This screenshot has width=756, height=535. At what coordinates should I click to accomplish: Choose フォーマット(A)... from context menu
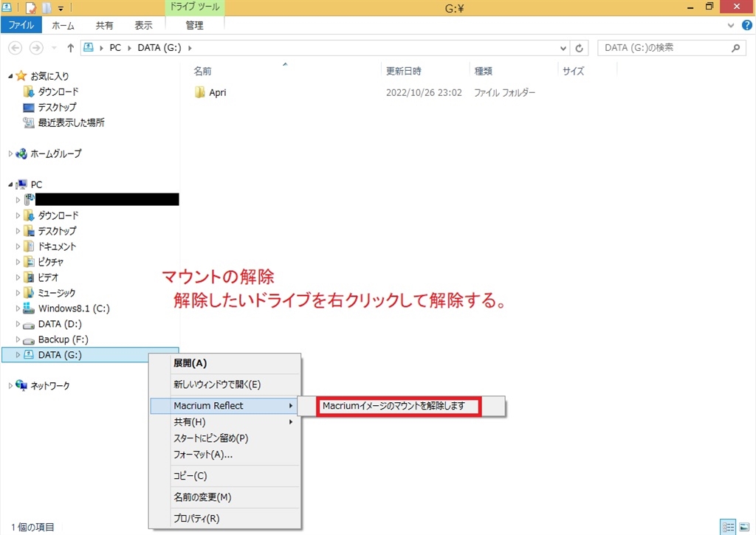point(225,455)
